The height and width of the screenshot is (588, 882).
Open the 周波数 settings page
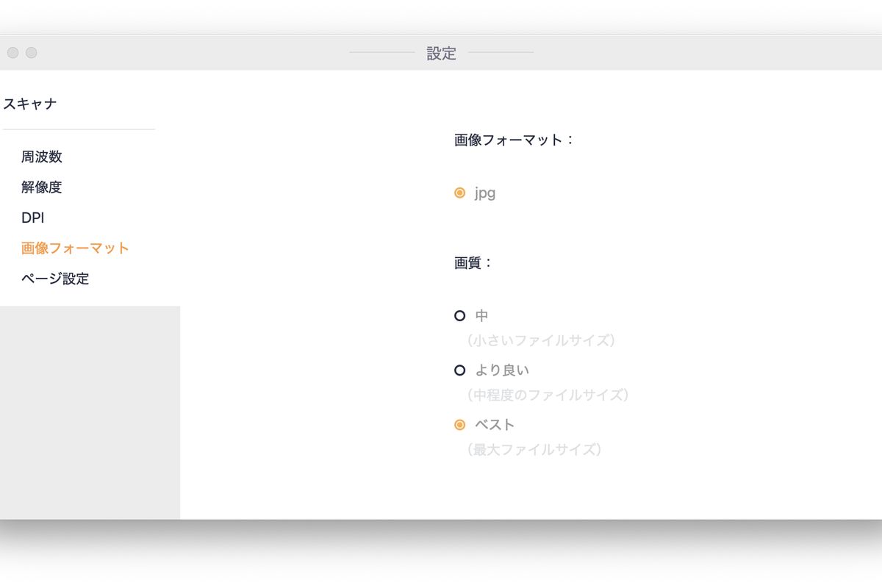click(42, 157)
